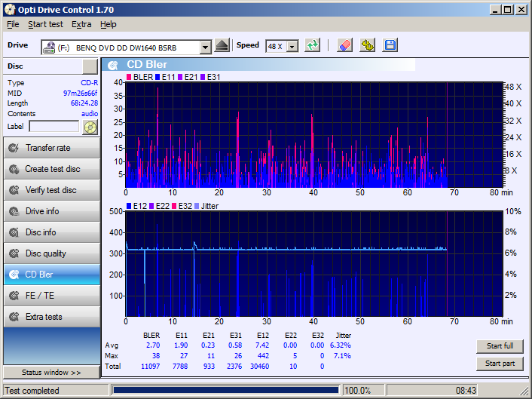
Task: Click the eraser icon to erase disc
Action: [344, 45]
